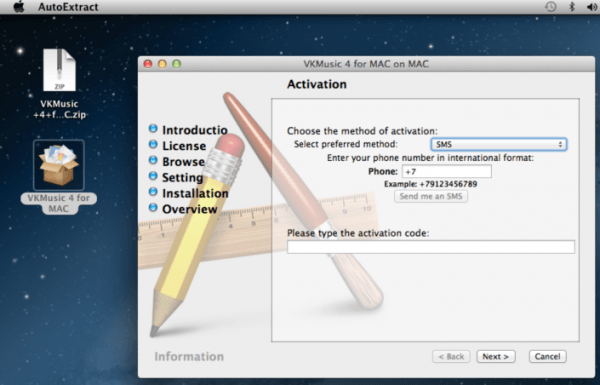Open the Apple menu

[x=18, y=7]
